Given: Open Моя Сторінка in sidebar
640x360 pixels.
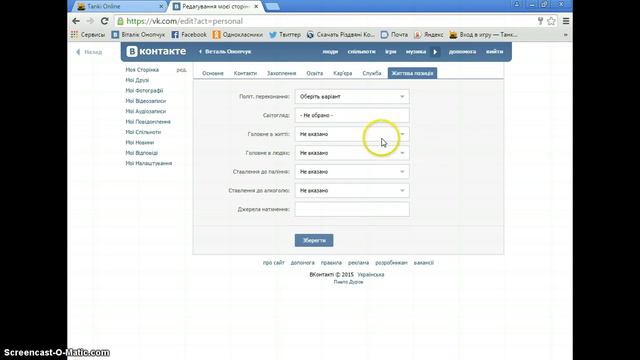Looking at the screenshot, I should point(142,70).
